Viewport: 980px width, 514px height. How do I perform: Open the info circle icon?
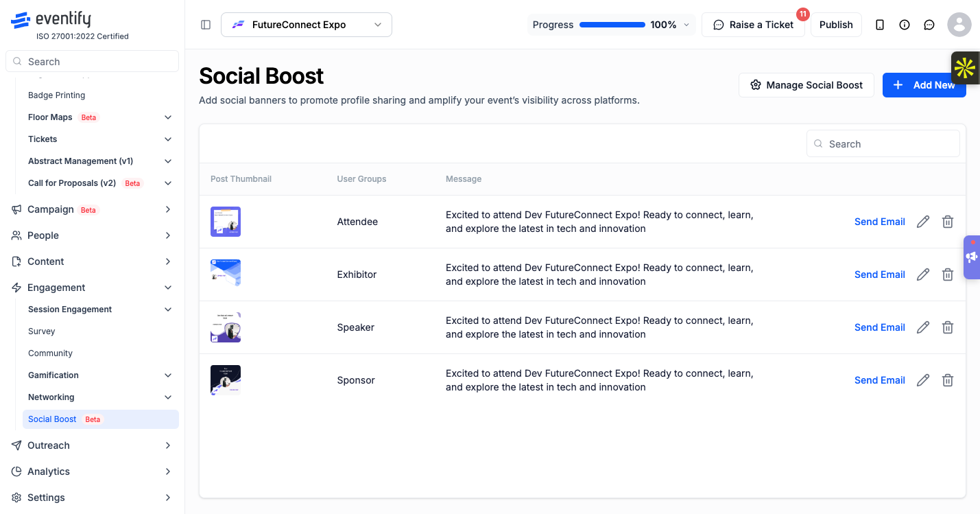click(905, 25)
